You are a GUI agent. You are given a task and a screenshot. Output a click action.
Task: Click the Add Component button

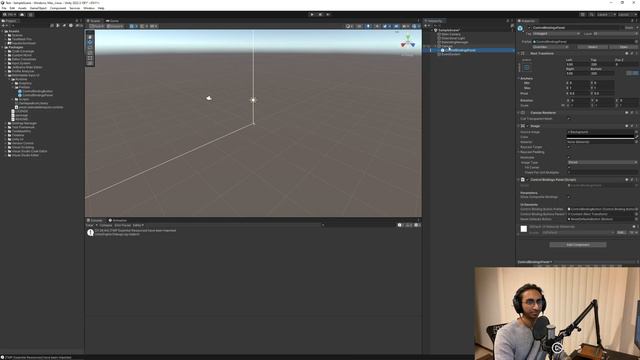coord(578,245)
